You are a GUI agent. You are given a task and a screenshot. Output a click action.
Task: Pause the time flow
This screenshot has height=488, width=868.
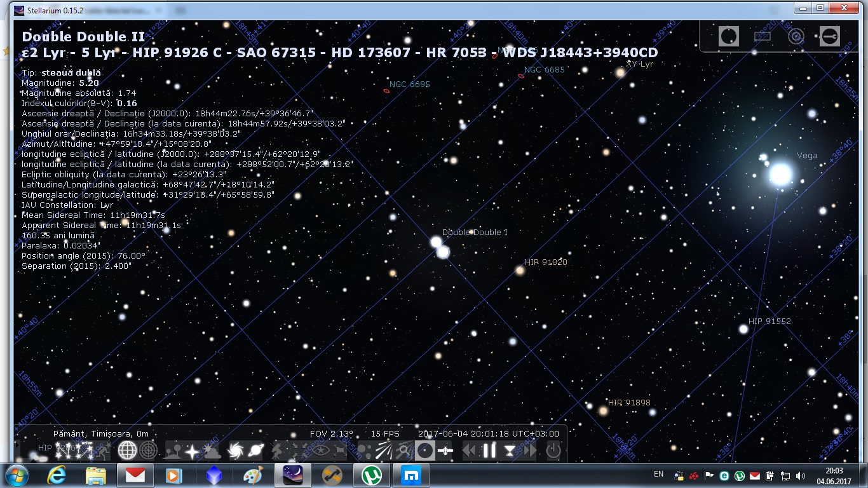pyautogui.click(x=489, y=451)
